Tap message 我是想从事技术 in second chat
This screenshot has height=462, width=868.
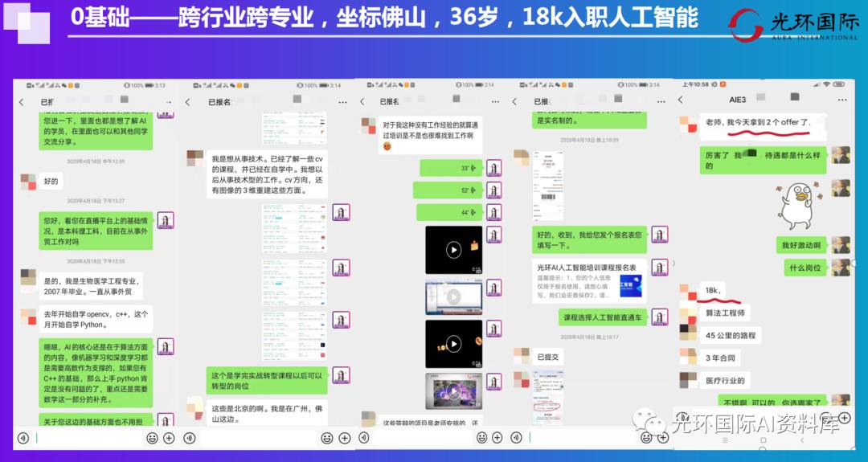pos(267,174)
